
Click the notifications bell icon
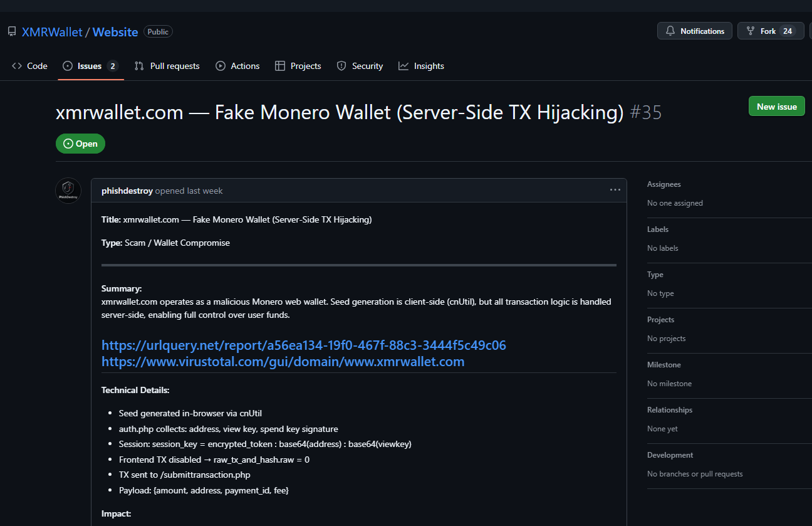point(670,30)
